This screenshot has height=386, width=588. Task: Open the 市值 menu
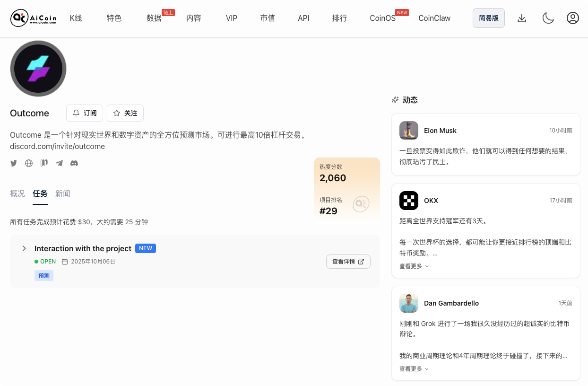click(x=268, y=18)
